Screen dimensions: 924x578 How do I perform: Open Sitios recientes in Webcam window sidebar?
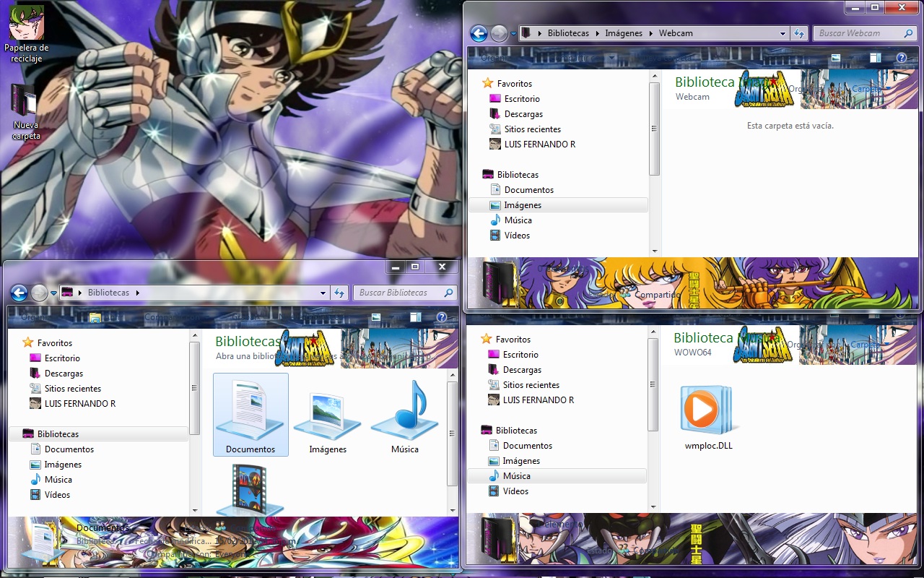pos(532,129)
